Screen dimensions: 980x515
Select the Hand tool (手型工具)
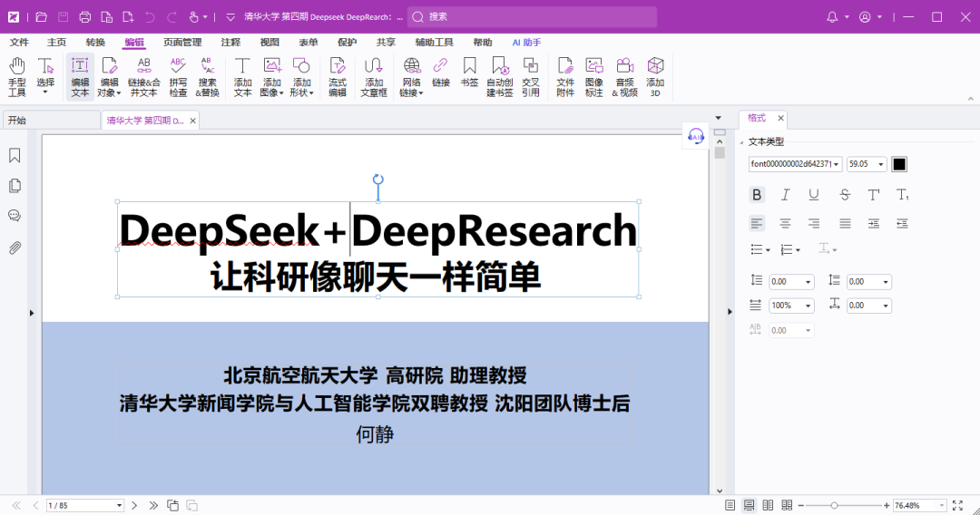point(17,77)
